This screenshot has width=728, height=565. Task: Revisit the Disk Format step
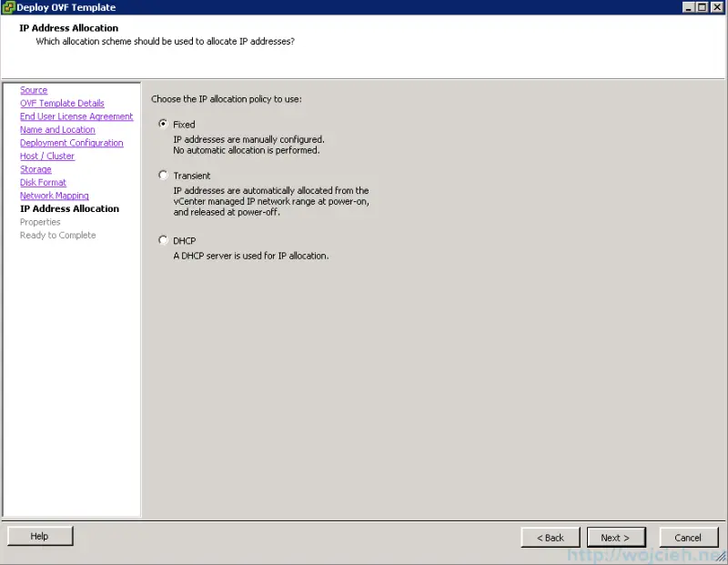point(44,182)
